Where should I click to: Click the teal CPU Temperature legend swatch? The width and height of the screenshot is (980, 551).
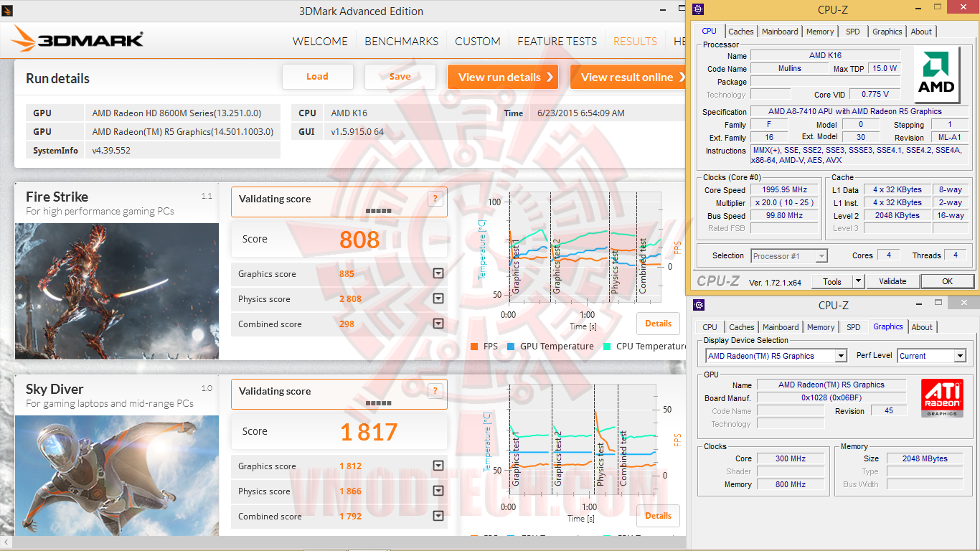coord(607,347)
